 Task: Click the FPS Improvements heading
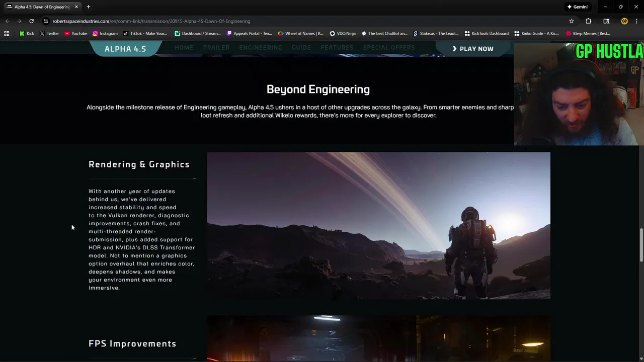click(x=132, y=344)
